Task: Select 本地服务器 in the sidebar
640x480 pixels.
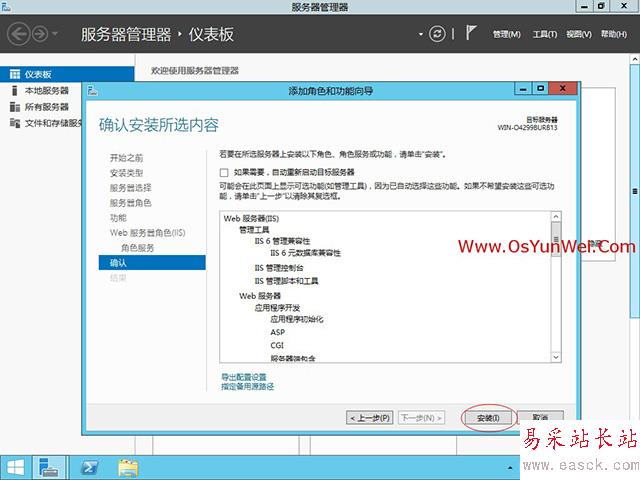Action: click(x=47, y=91)
